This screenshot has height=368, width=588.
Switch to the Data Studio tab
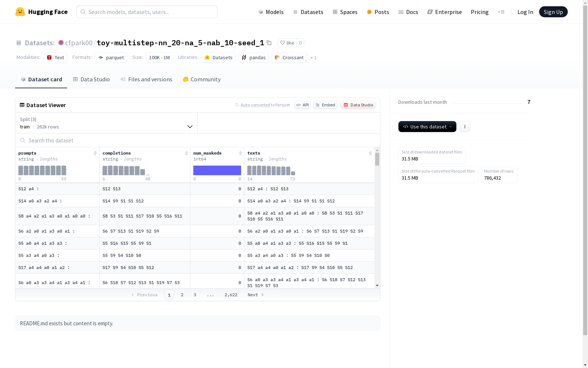[x=92, y=79]
